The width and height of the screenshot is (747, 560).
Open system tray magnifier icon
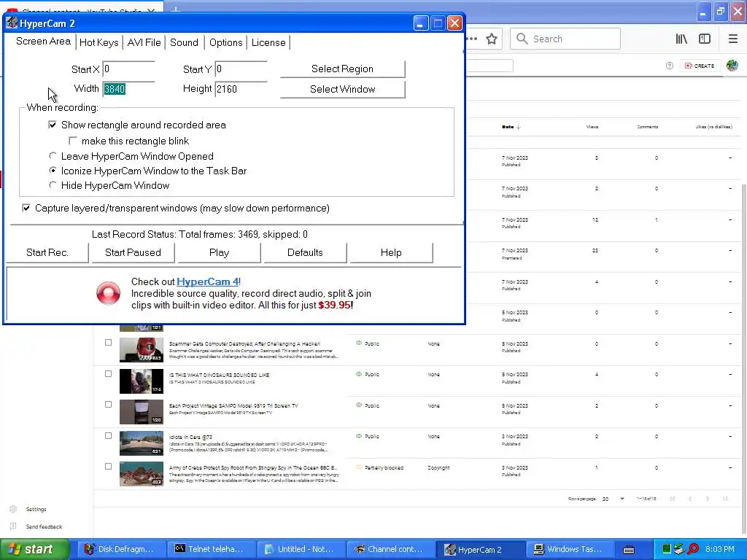pos(694,549)
